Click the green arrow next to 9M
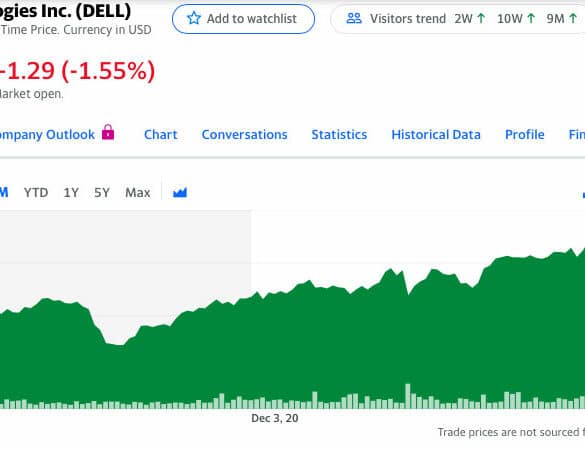 [573, 18]
